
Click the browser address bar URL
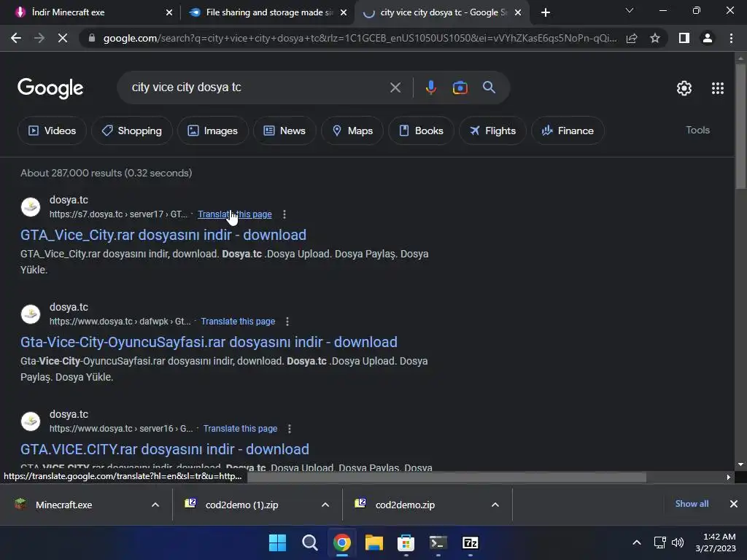coord(360,38)
